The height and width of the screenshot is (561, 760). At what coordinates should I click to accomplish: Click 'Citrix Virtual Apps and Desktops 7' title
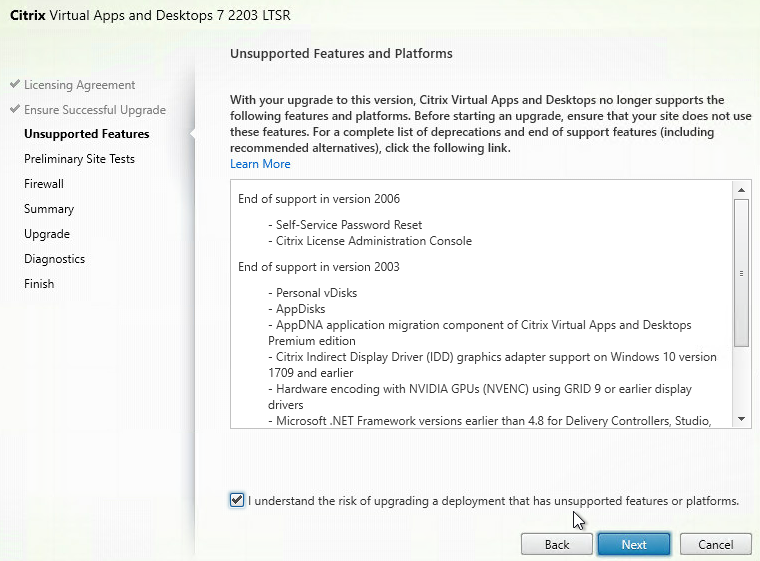point(150,16)
